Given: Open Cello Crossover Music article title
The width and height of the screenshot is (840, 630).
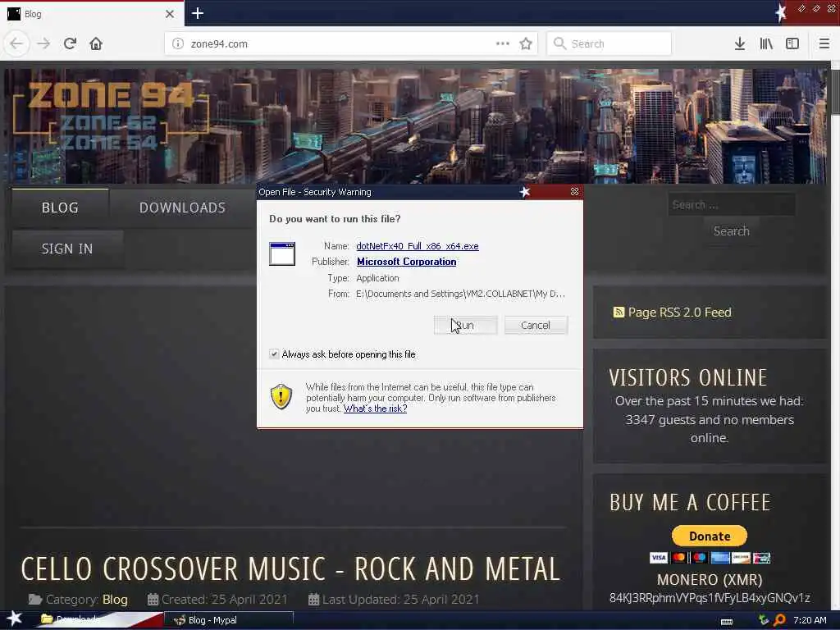Looking at the screenshot, I should [291, 569].
